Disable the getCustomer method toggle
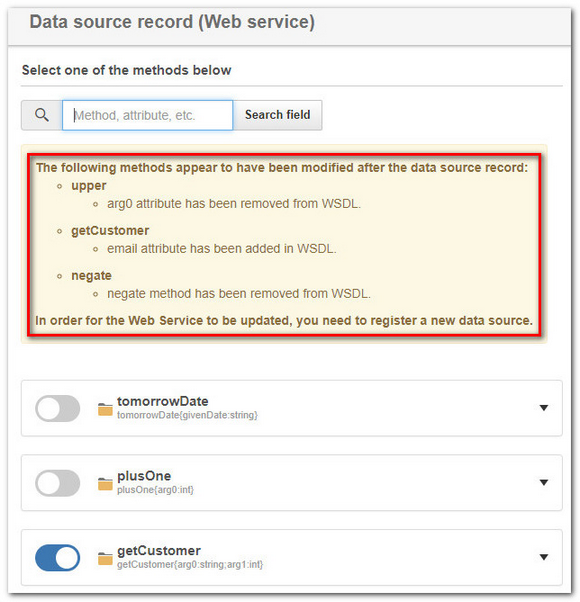The width and height of the screenshot is (580, 602). tap(58, 557)
